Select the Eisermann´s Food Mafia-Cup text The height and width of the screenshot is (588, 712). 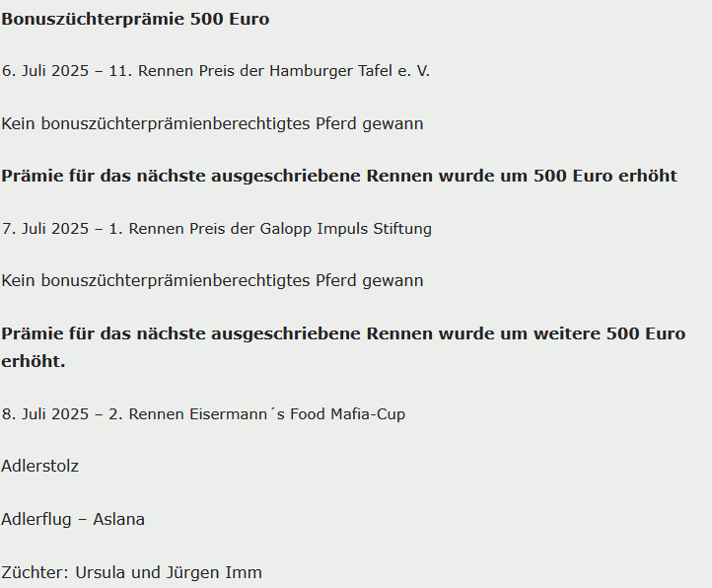pos(297,414)
